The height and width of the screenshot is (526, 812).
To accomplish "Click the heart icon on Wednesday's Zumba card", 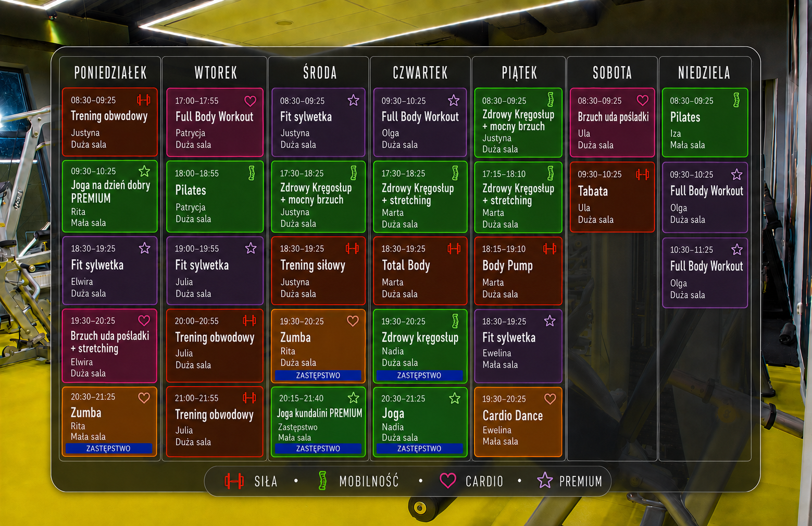I will 353,321.
